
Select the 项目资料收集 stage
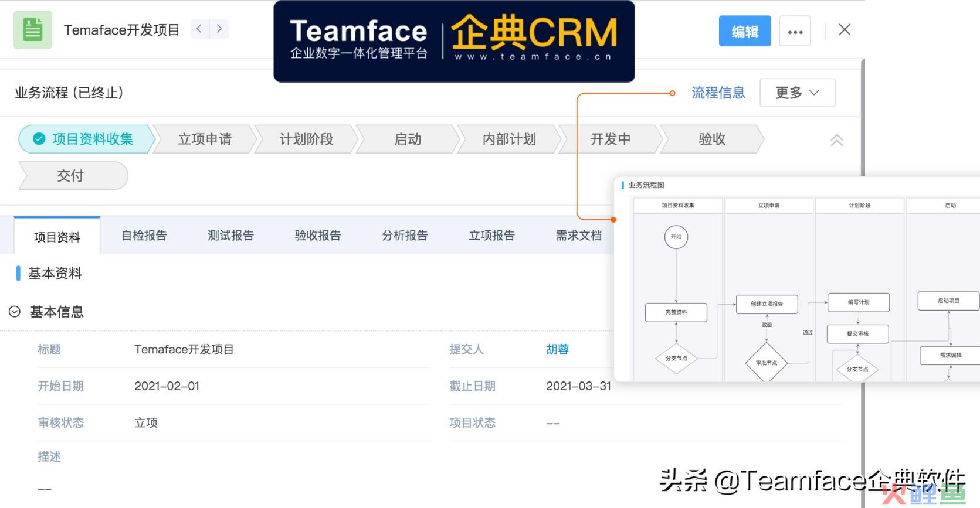pyautogui.click(x=86, y=139)
